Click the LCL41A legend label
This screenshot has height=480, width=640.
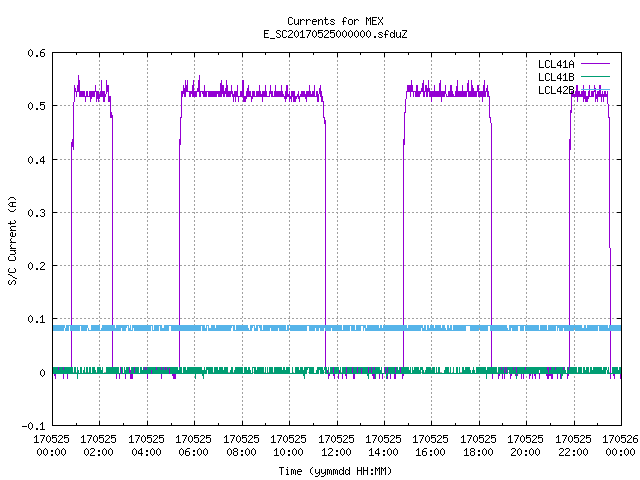[x=556, y=64]
